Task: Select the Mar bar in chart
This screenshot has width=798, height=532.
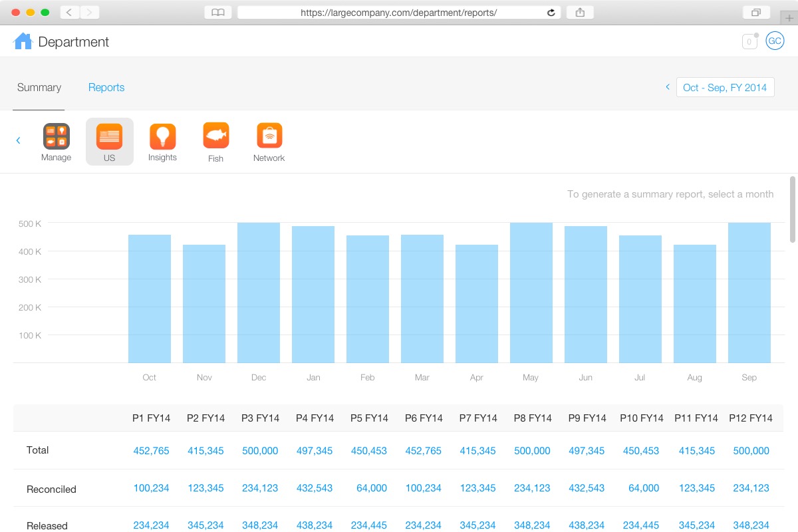Action: (x=422, y=299)
